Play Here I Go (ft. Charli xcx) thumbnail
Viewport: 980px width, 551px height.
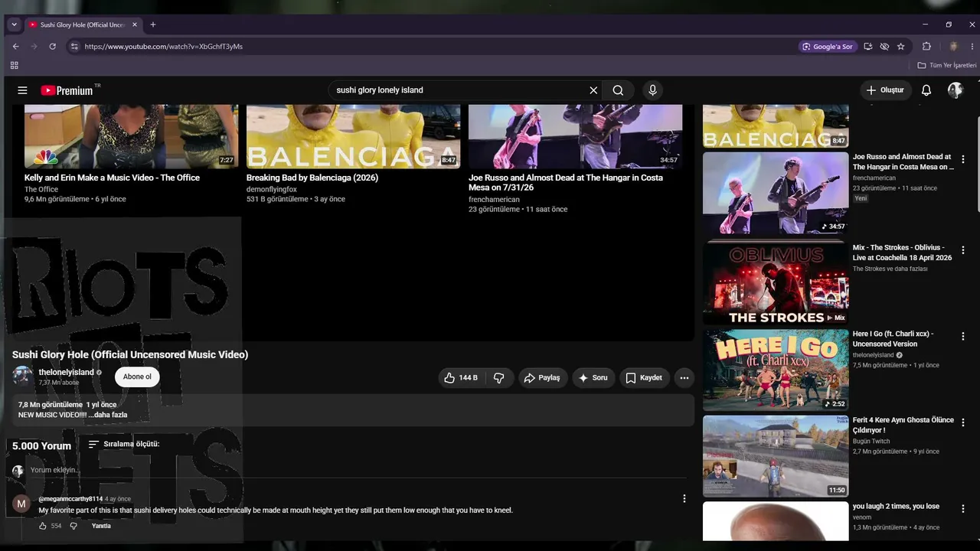pyautogui.click(x=776, y=370)
